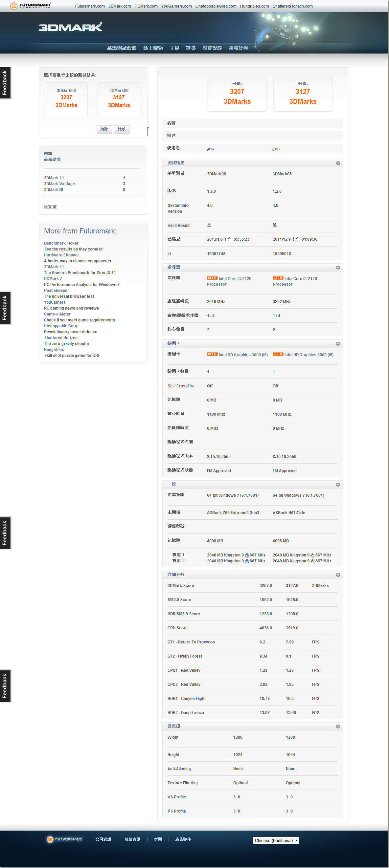Click the 3DMark logo in header

point(70,27)
